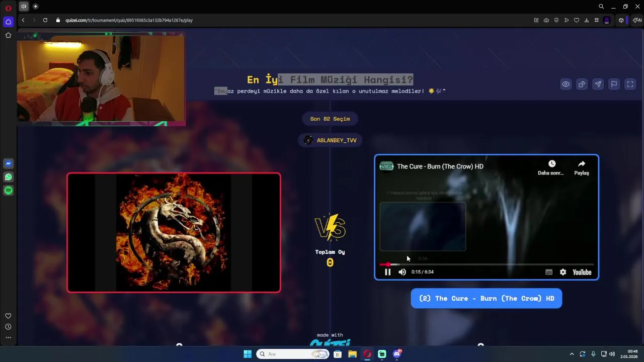Share quiz with paper plane icon

(x=598, y=84)
